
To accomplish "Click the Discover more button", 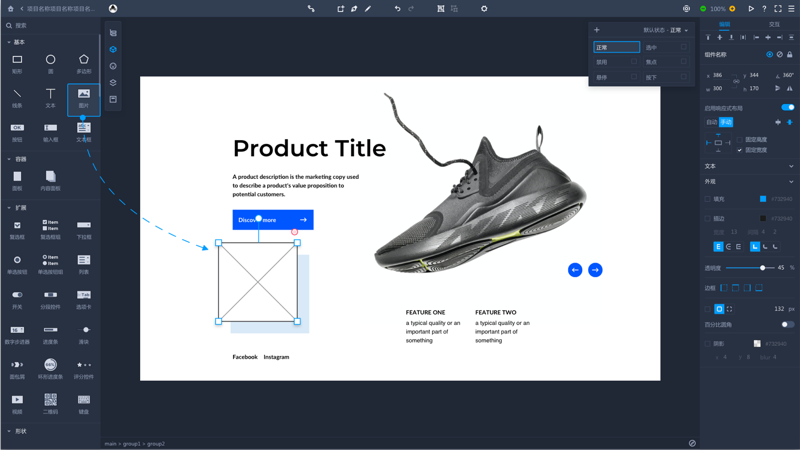I will [273, 220].
